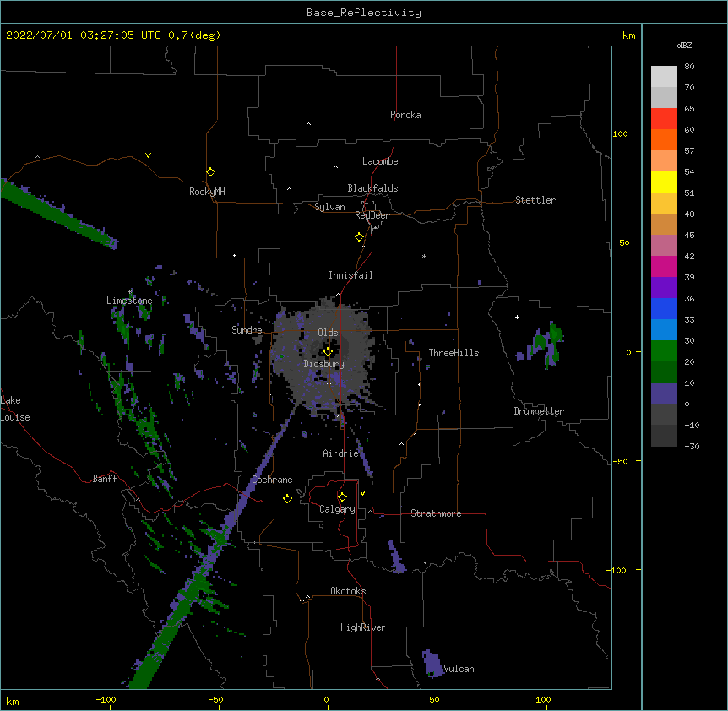Pick the slate purple 0–10 dBZ swatch

tap(664, 393)
